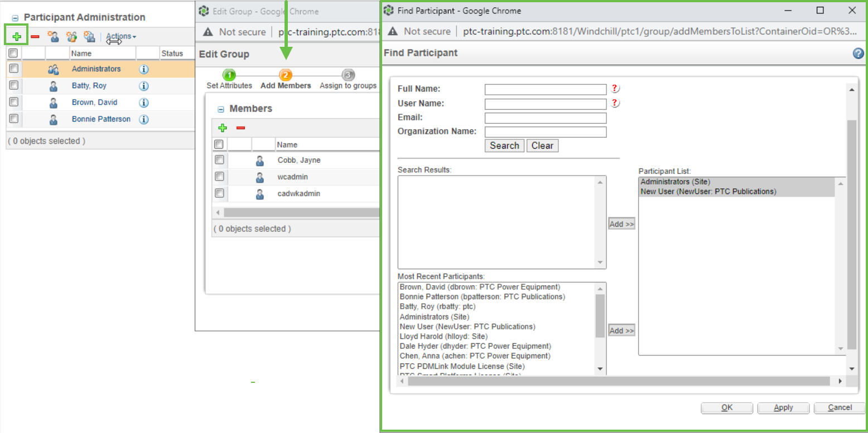Image resolution: width=868 pixels, height=433 pixels.
Task: Open the info icon for Batty, Roy
Action: click(x=143, y=86)
